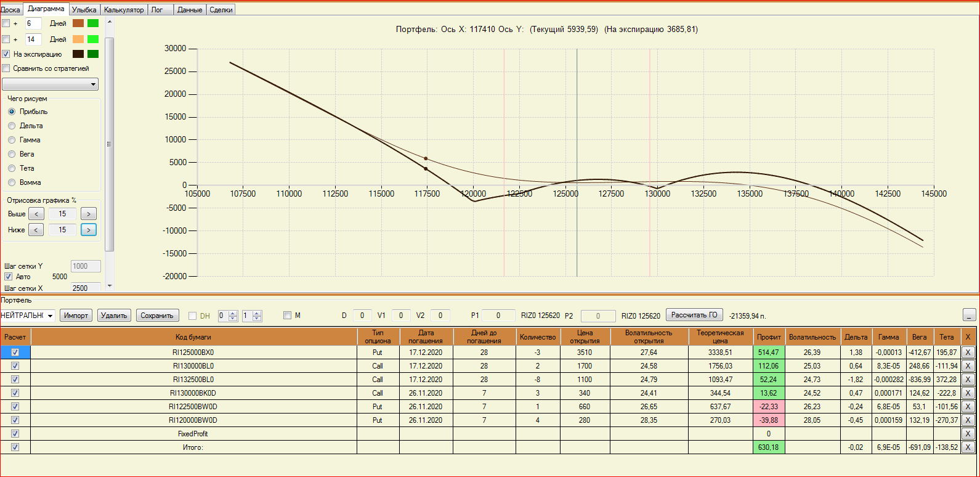Screen dimensions: 980x477
Task: Click the days field showing 6
Action: pyautogui.click(x=33, y=23)
